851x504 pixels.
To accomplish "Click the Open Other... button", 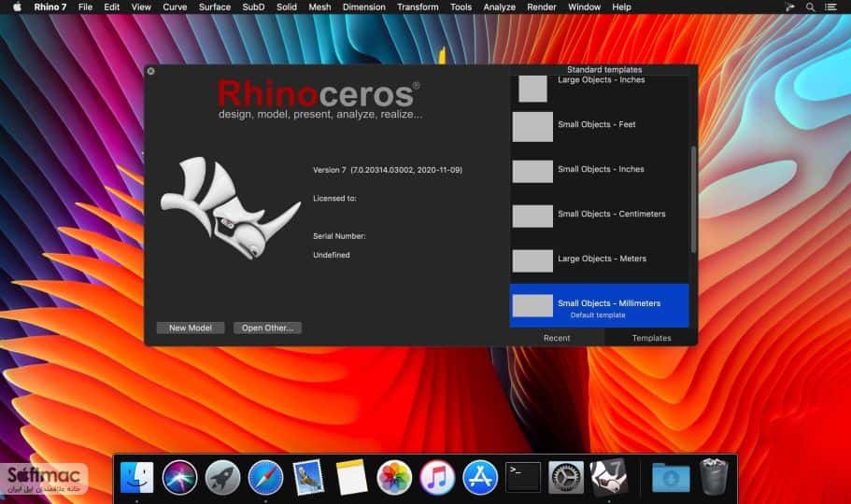I will [267, 328].
